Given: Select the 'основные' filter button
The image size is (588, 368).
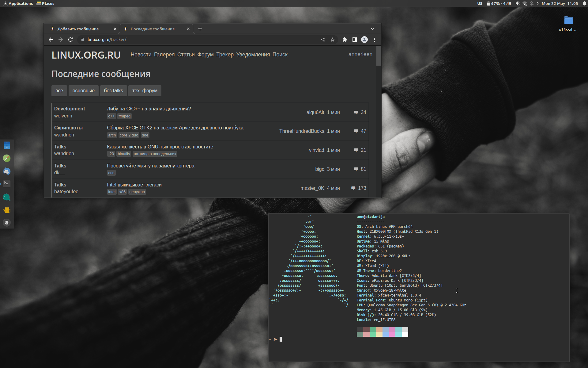Looking at the screenshot, I should tap(84, 91).
